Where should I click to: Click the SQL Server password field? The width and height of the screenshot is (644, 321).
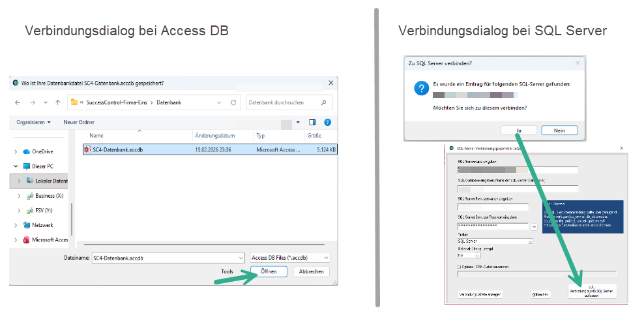point(493,226)
